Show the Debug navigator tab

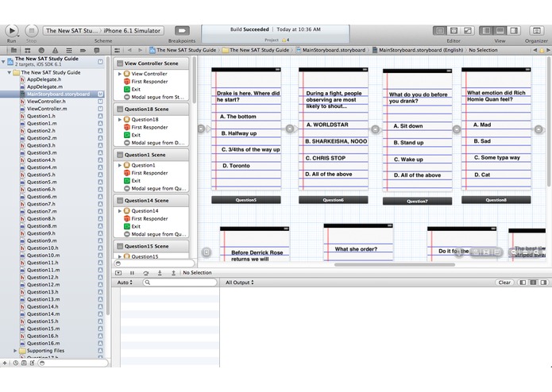[69, 50]
